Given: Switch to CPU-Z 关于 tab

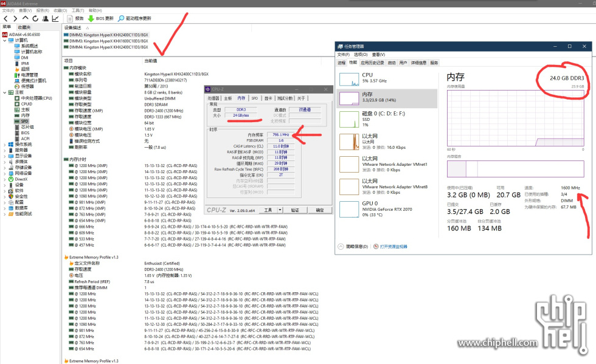Looking at the screenshot, I should point(301,98).
